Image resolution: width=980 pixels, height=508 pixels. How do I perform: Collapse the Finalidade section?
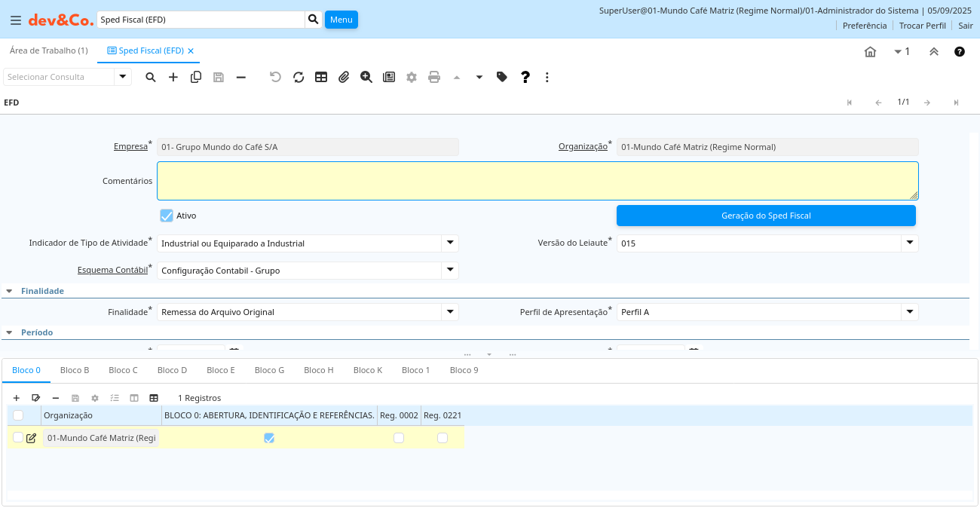(9, 291)
